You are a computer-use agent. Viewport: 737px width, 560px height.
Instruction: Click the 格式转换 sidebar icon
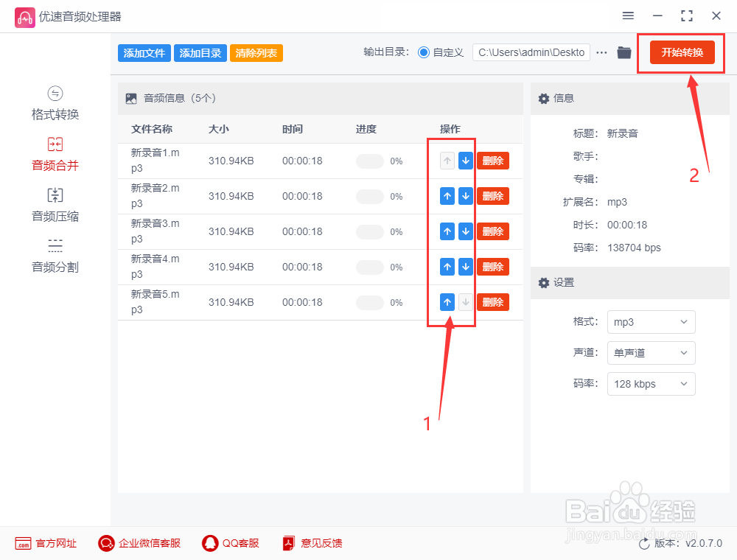tap(55, 93)
